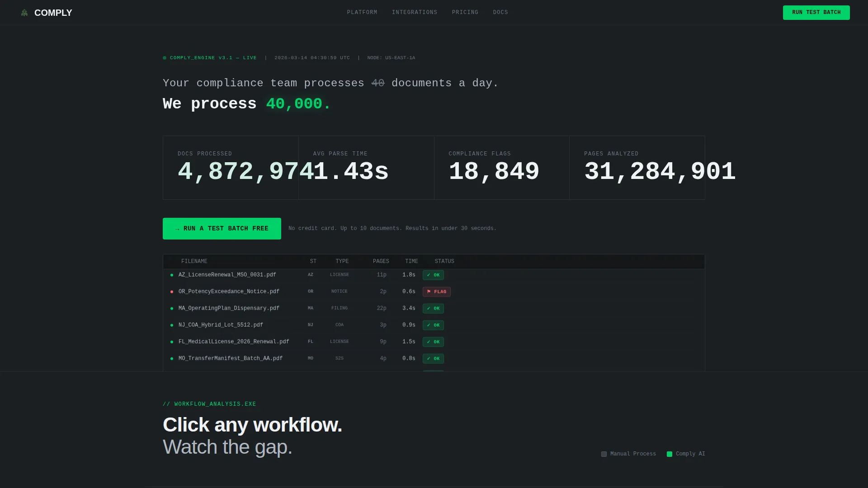Click the NOTICE type cell
The image size is (868, 488).
point(340,291)
